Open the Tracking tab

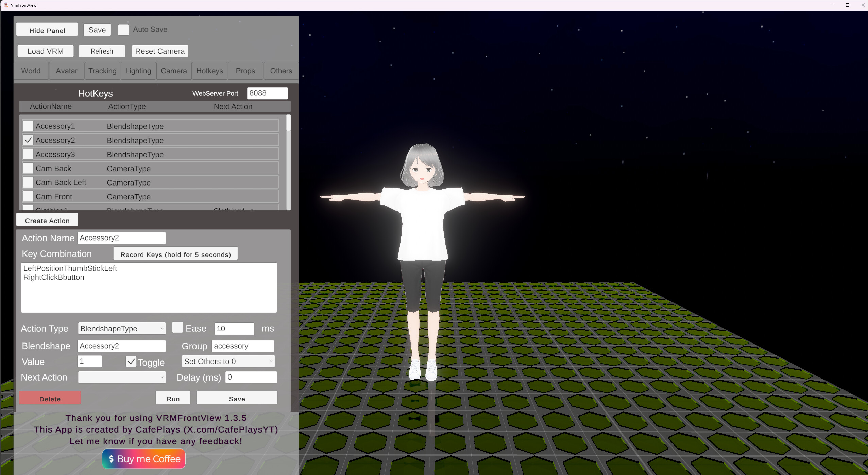click(102, 71)
